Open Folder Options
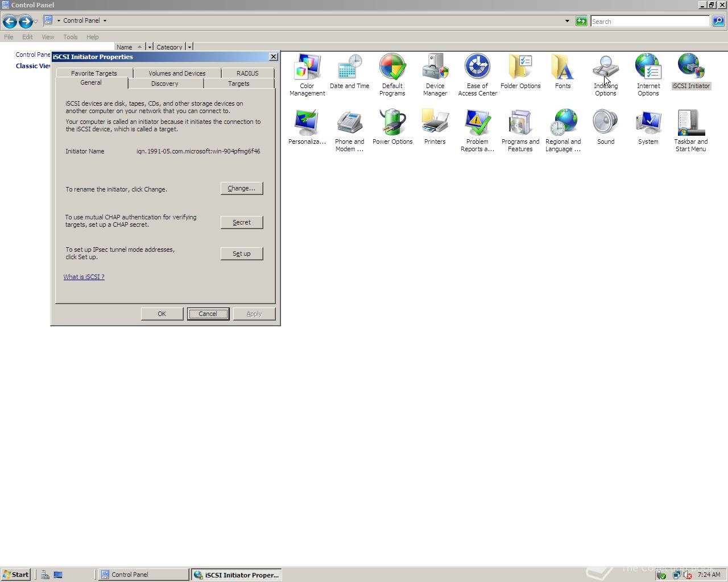 520,72
